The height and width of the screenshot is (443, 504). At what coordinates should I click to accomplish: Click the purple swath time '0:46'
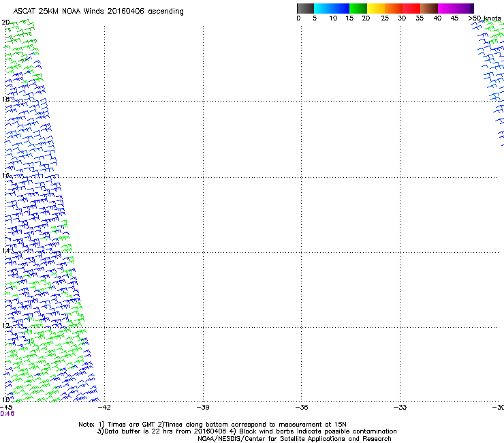click(x=7, y=414)
